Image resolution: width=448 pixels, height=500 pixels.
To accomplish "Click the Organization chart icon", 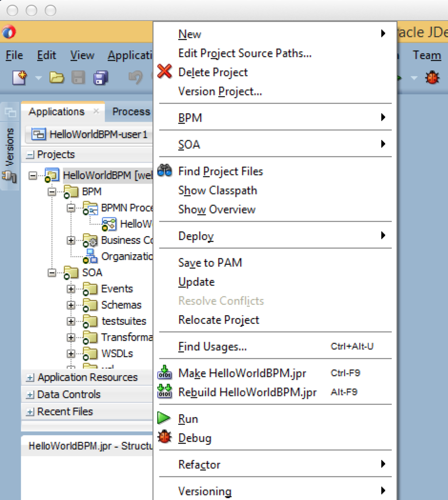I will tap(90, 256).
